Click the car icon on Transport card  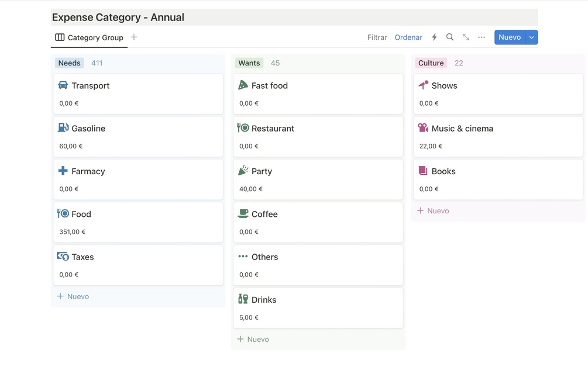[63, 85]
